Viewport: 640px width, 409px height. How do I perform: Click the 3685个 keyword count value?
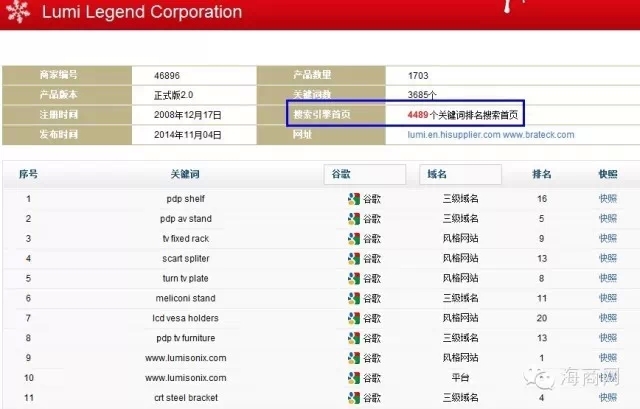(x=422, y=95)
